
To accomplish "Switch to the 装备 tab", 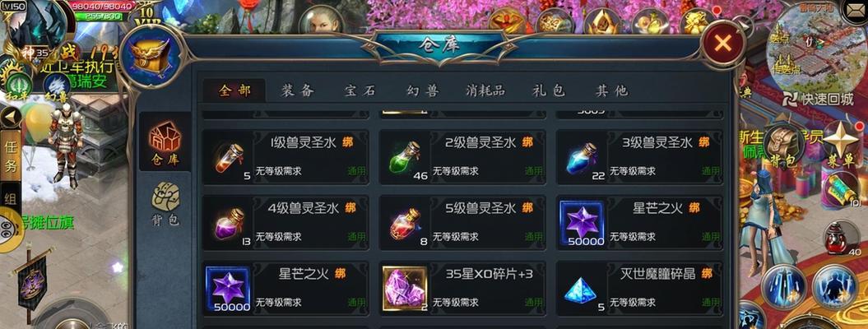I will pyautogui.click(x=297, y=90).
